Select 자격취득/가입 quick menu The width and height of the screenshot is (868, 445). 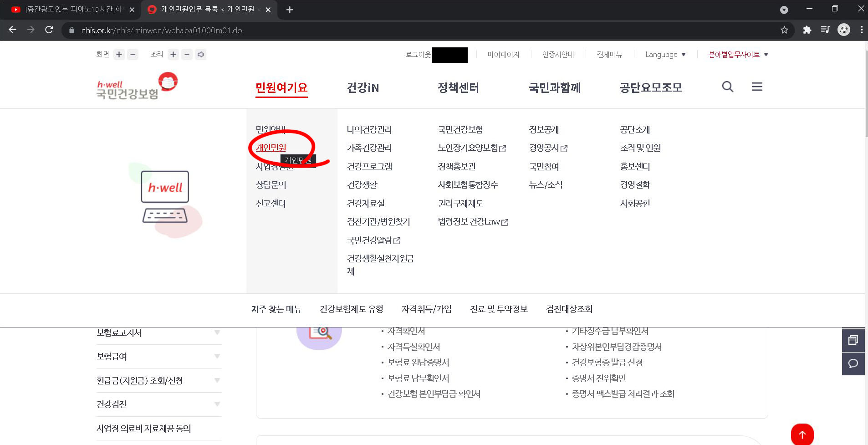(426, 309)
